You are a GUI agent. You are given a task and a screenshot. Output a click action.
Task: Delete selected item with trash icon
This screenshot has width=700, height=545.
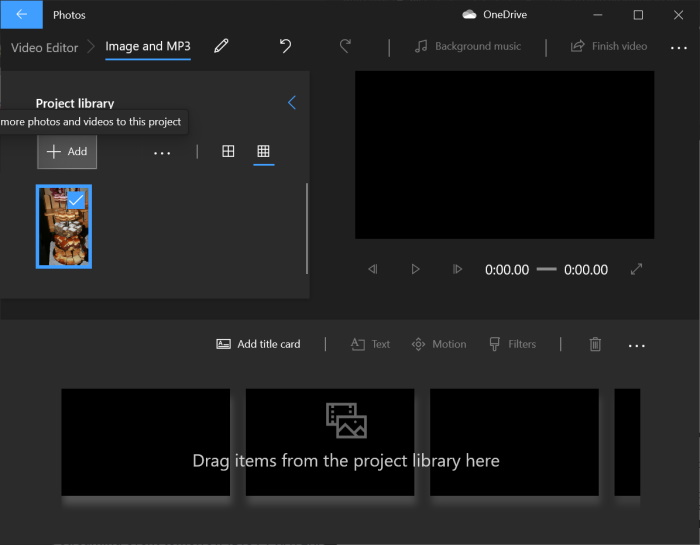pos(595,344)
